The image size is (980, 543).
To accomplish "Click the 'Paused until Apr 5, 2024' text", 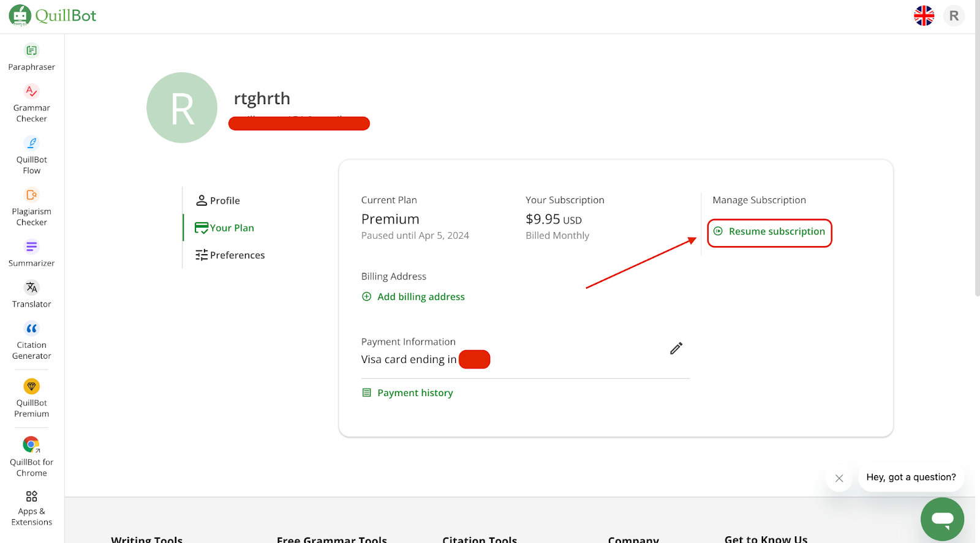I will click(415, 236).
